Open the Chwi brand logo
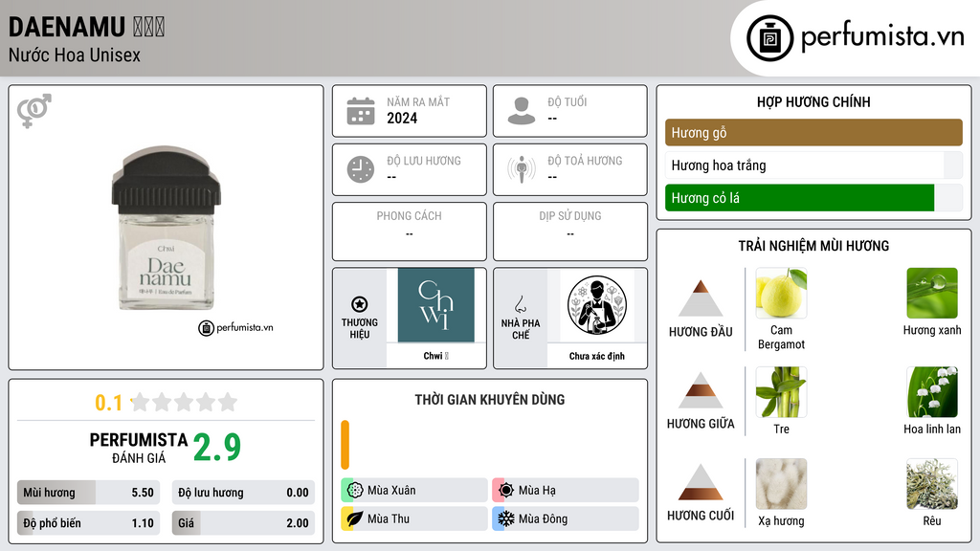 coord(435,305)
